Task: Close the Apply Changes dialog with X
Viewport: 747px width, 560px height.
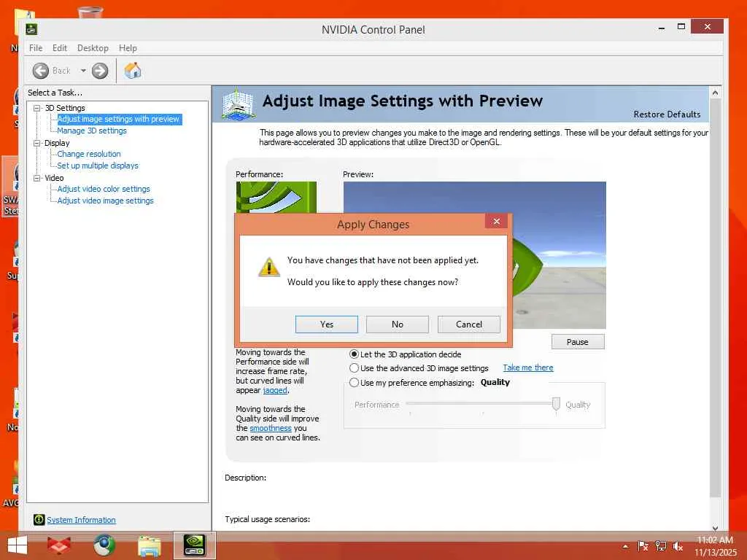Action: [x=496, y=222]
